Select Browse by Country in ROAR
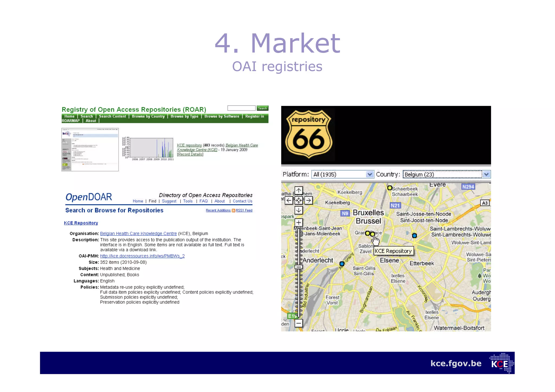Screen dimensions: 555x392 tap(148, 116)
